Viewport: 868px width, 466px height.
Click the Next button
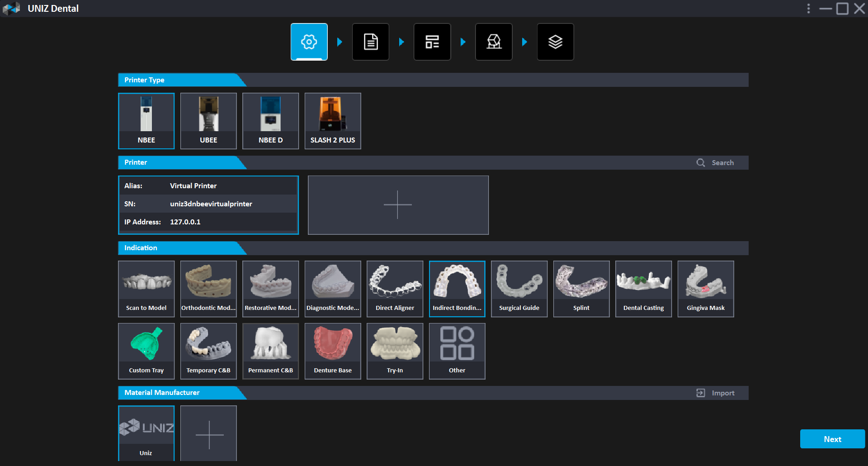pos(832,439)
